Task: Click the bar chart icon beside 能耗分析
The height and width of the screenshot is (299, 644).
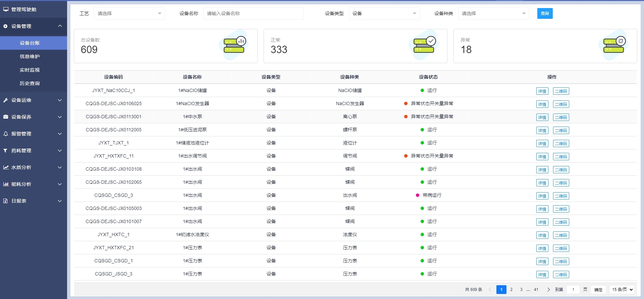Action: [x=6, y=184]
